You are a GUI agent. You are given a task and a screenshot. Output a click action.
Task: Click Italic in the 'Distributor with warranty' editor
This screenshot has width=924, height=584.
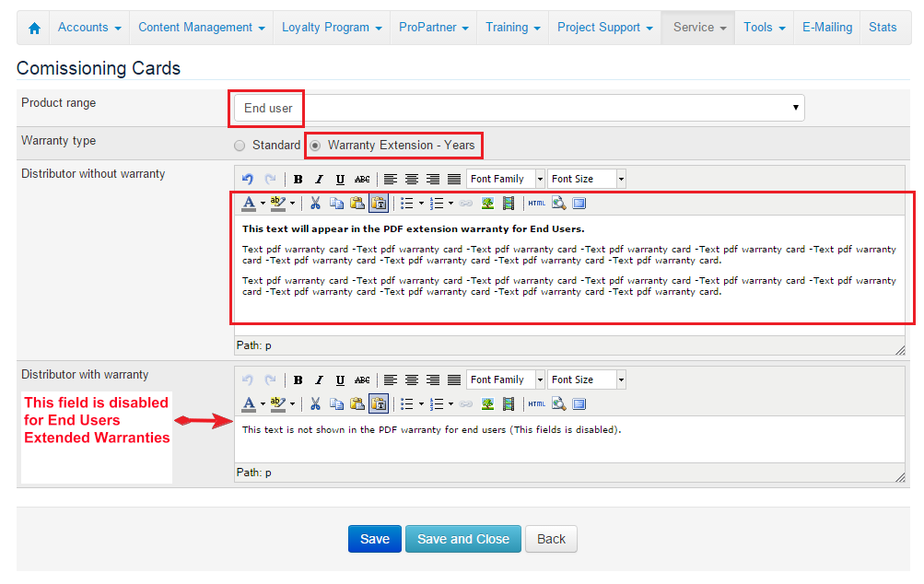[319, 380]
